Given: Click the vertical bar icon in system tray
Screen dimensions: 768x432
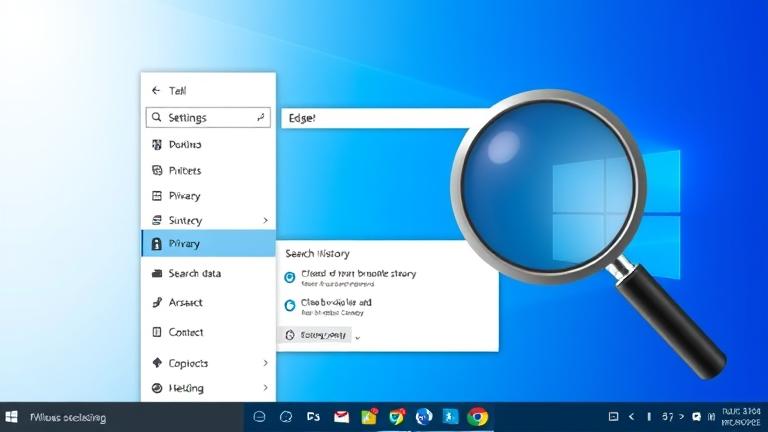Looking at the screenshot, I should tap(649, 417).
